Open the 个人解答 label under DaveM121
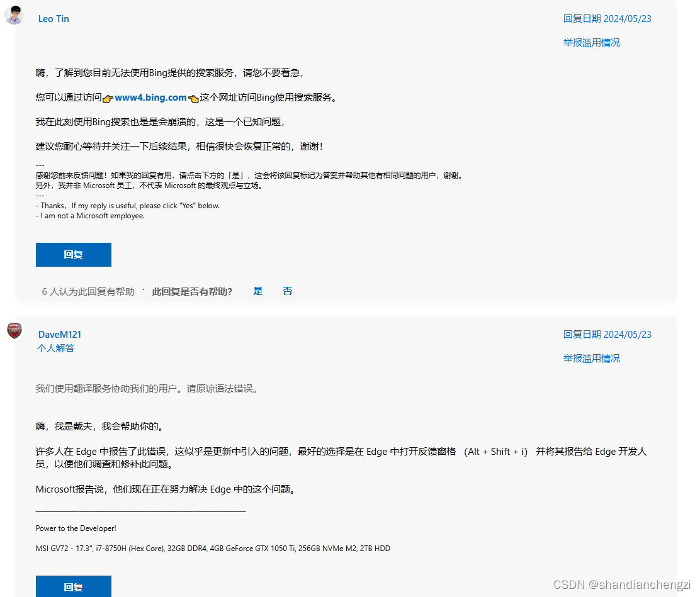Viewport: 700px width, 597px height. [55, 347]
